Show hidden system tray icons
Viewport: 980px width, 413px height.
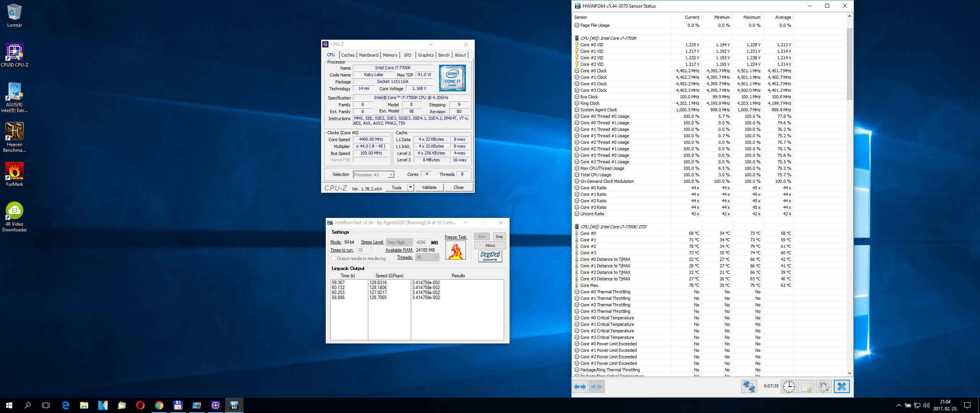click(x=898, y=405)
